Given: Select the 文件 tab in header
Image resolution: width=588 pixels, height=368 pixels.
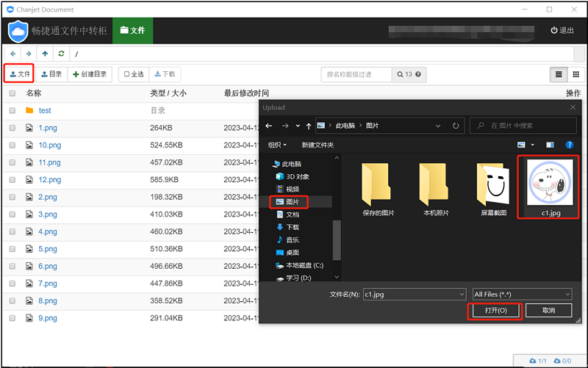Looking at the screenshot, I should click(x=132, y=31).
